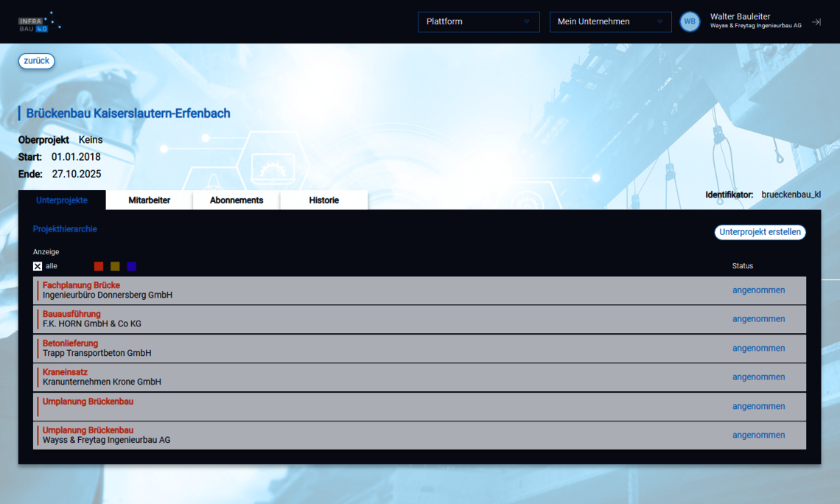Open the Plattform dropdown
This screenshot has height=504, width=840.
pyautogui.click(x=478, y=22)
